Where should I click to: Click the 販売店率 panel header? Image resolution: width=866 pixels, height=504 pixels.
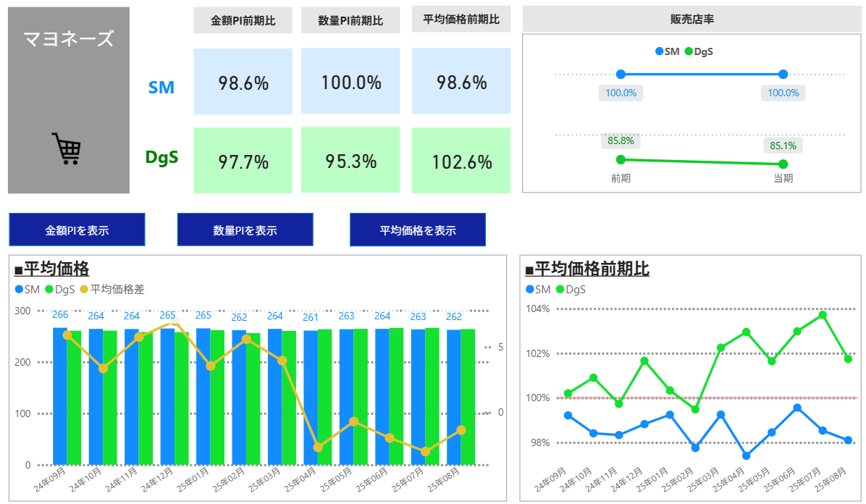[691, 20]
